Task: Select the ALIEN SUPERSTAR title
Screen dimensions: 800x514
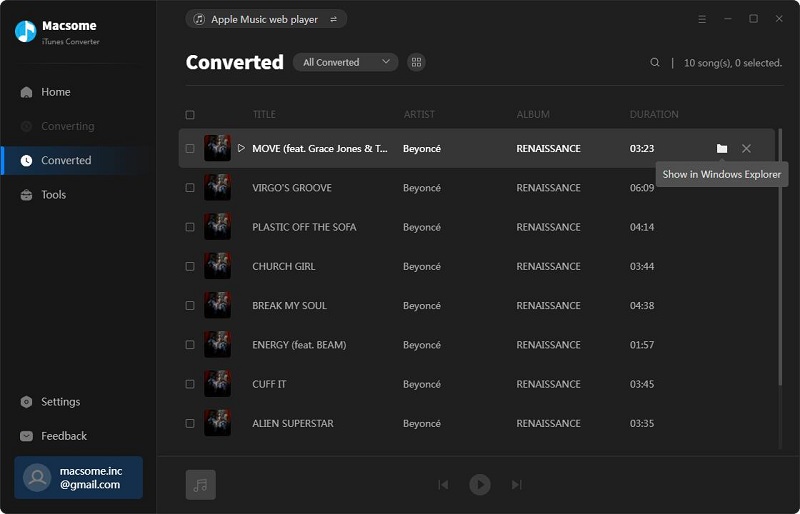Action: 293,424
